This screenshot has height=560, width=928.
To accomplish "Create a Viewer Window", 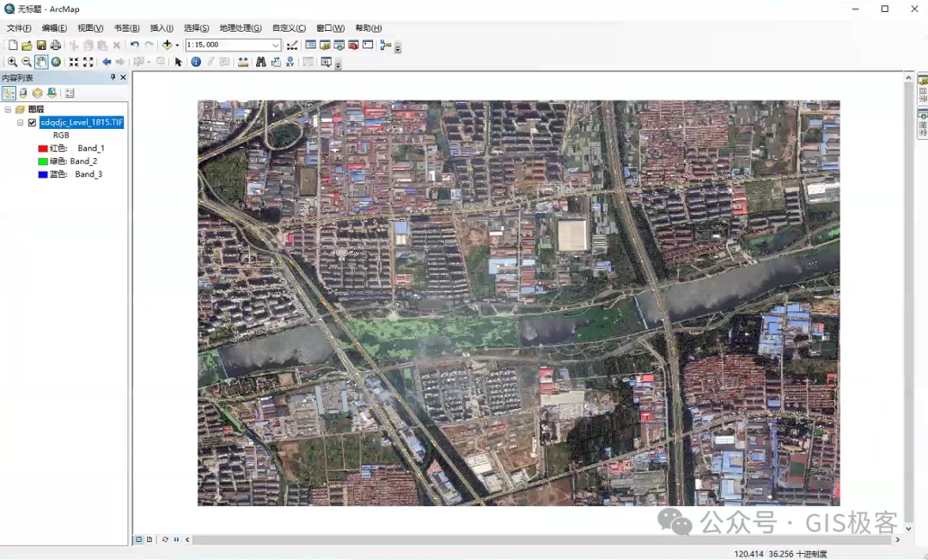I will click(x=327, y=62).
